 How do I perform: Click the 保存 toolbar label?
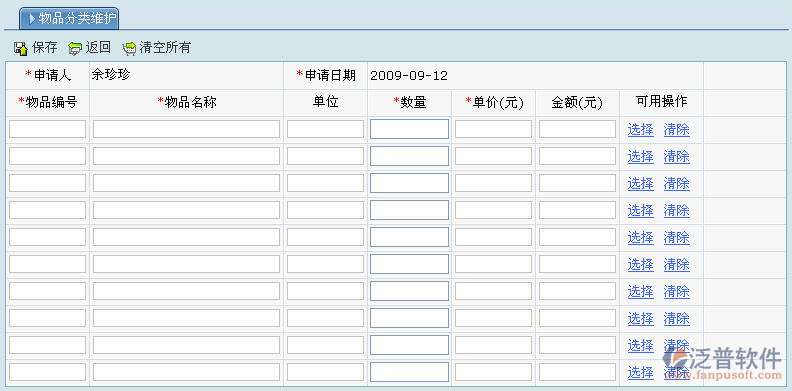pos(44,48)
